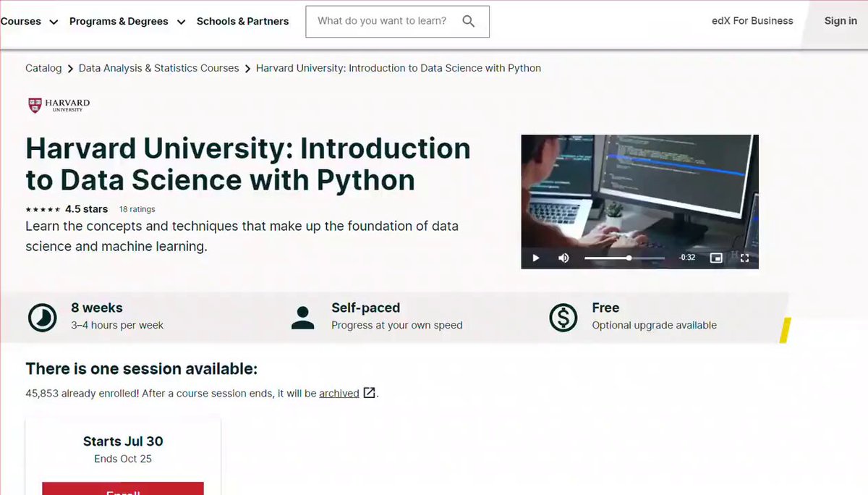868x495 pixels.
Task: Click the external link icon after archived
Action: 369,393
